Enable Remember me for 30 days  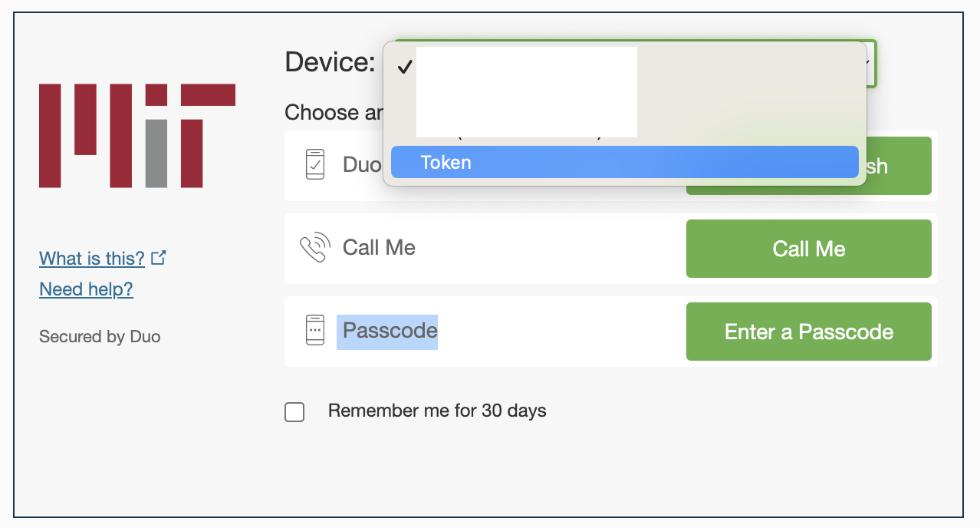pos(294,412)
